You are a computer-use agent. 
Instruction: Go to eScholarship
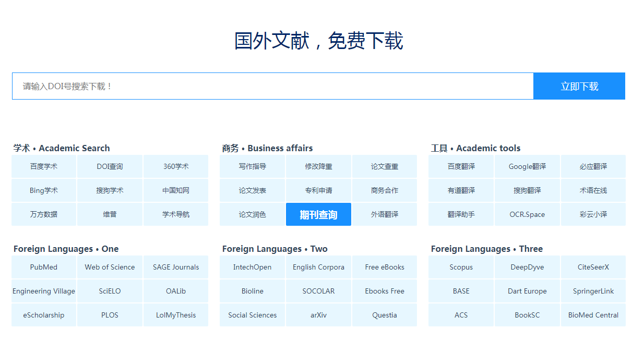coord(44,315)
